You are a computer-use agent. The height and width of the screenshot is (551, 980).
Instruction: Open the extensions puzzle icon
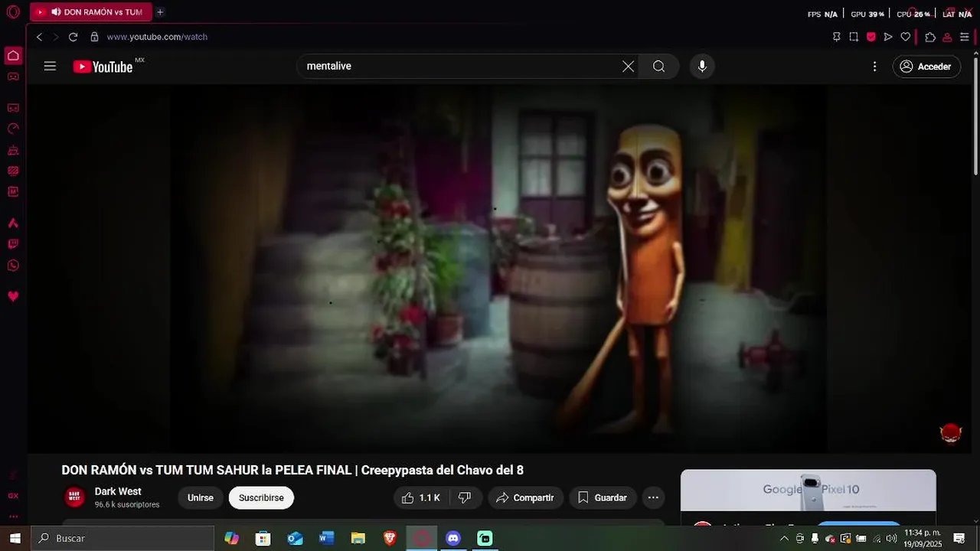pyautogui.click(x=930, y=37)
